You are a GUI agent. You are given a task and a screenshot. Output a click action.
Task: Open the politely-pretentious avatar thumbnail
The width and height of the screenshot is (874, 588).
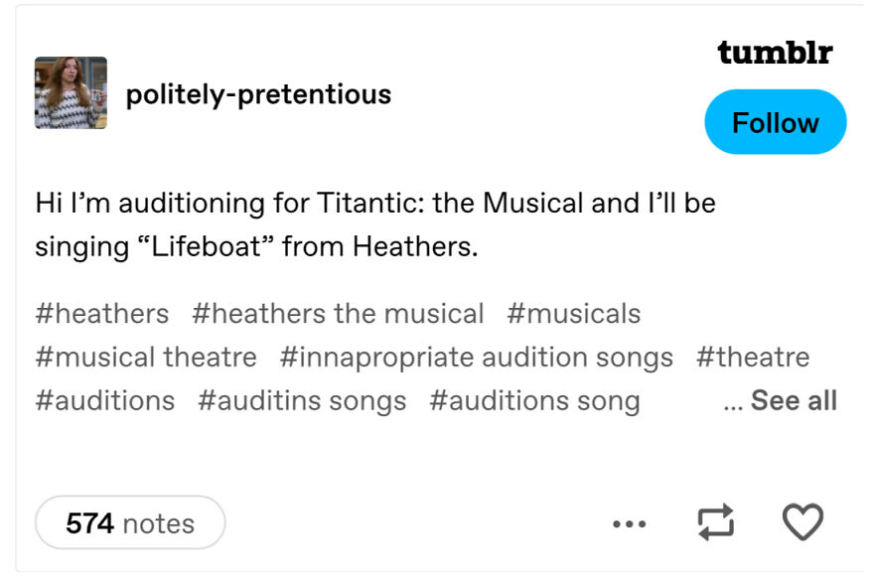(71, 93)
